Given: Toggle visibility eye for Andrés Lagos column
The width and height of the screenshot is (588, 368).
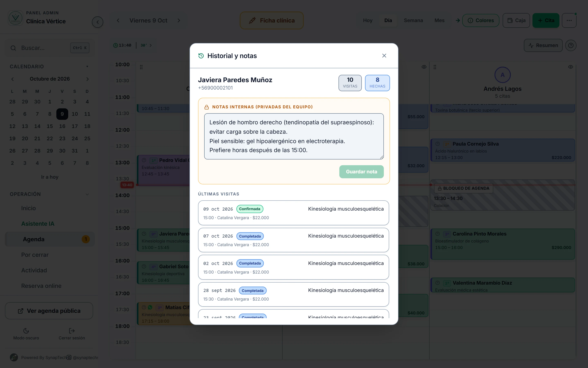Looking at the screenshot, I should point(570,67).
